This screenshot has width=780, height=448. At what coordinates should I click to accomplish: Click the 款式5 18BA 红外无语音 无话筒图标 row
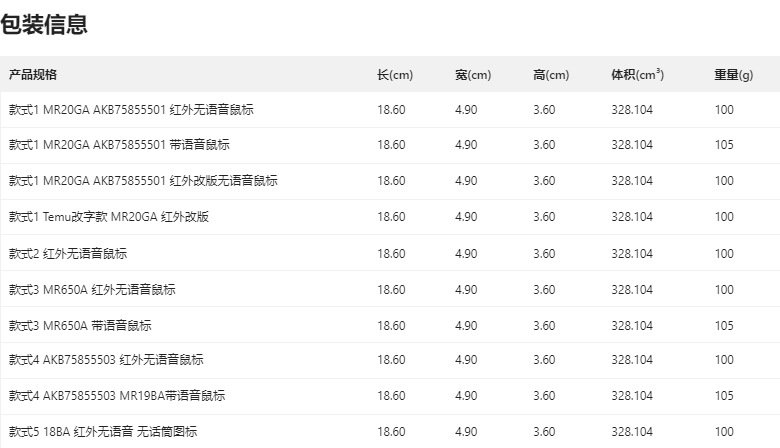point(103,432)
